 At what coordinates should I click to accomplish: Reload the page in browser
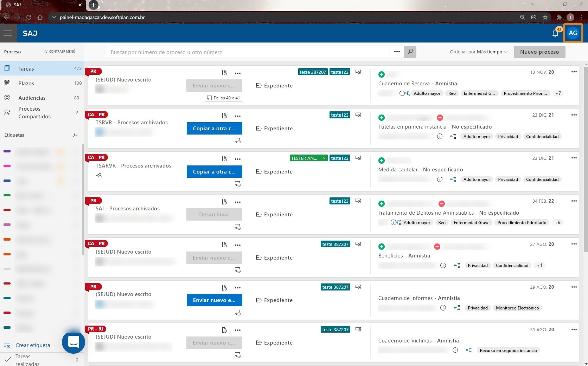click(x=29, y=17)
